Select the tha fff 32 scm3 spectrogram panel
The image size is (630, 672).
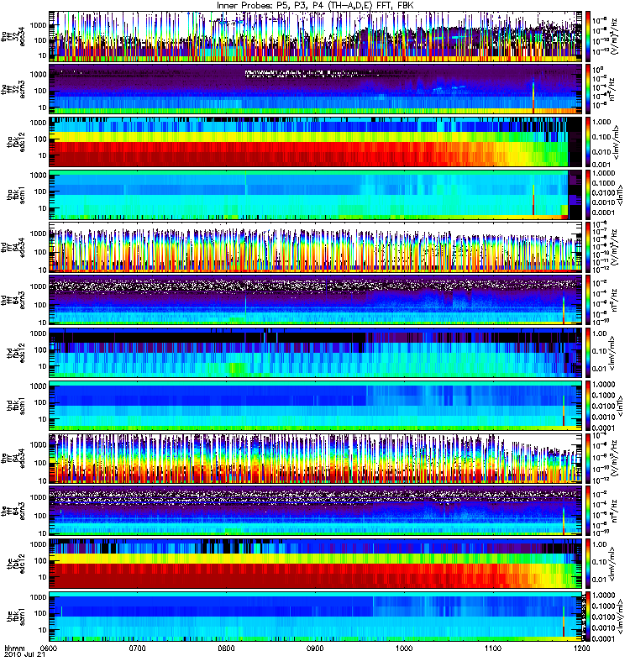(316, 89)
